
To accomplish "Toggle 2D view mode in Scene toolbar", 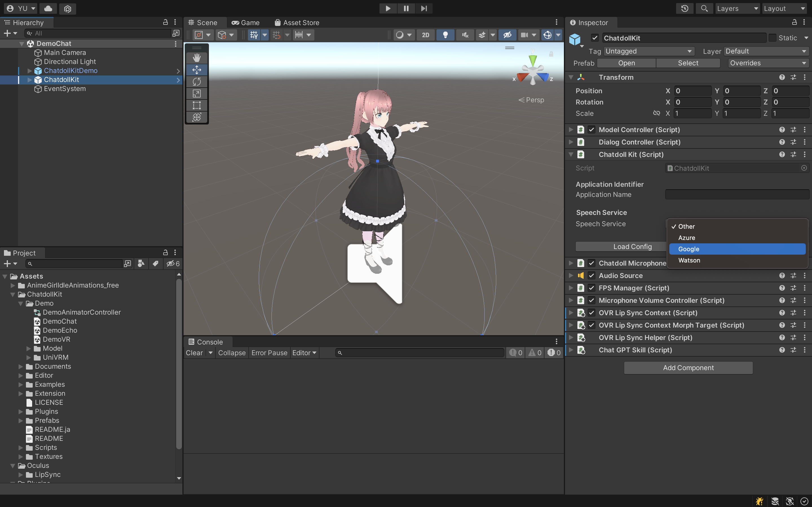I will pyautogui.click(x=425, y=35).
